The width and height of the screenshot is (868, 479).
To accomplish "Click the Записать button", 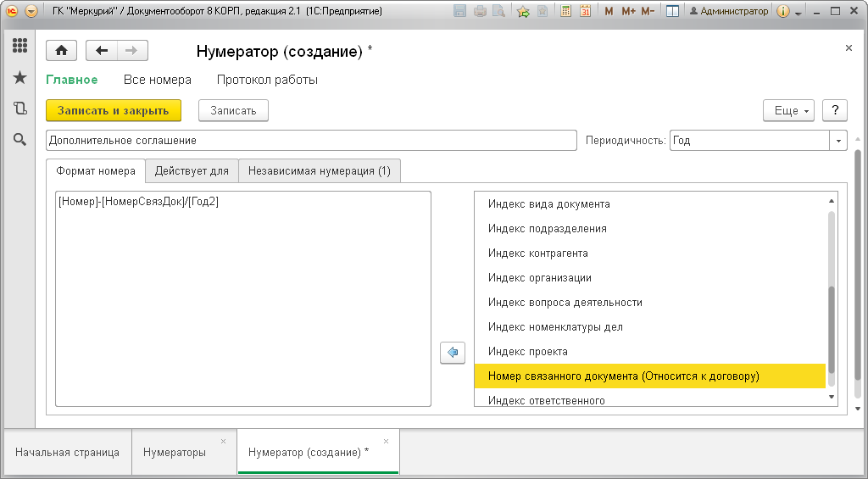I will [x=233, y=110].
